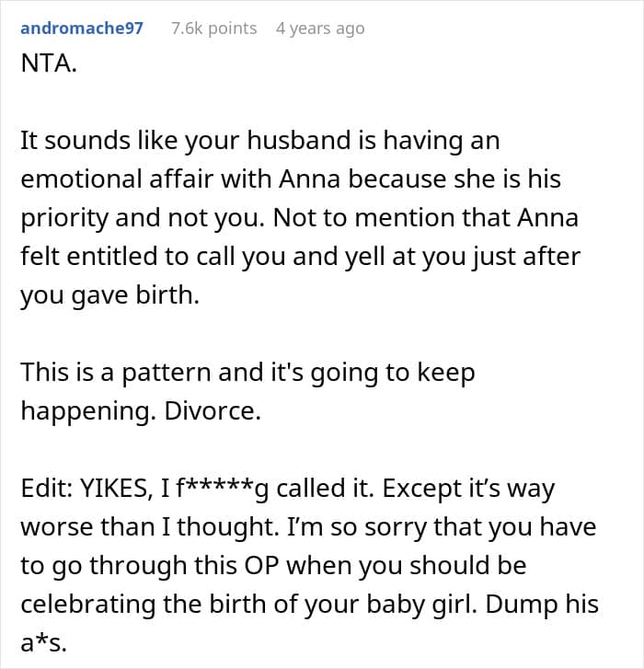Click the word Divorce. in comment
644x669 pixels.
coord(213,410)
